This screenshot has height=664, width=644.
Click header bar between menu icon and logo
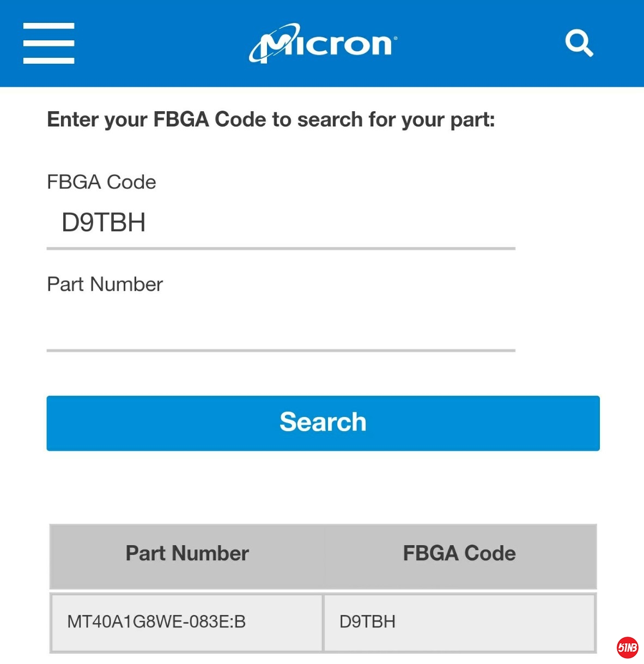point(161,43)
